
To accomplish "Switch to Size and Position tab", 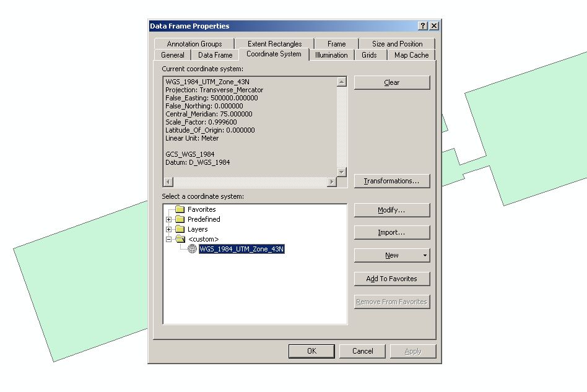I will pyautogui.click(x=397, y=44).
